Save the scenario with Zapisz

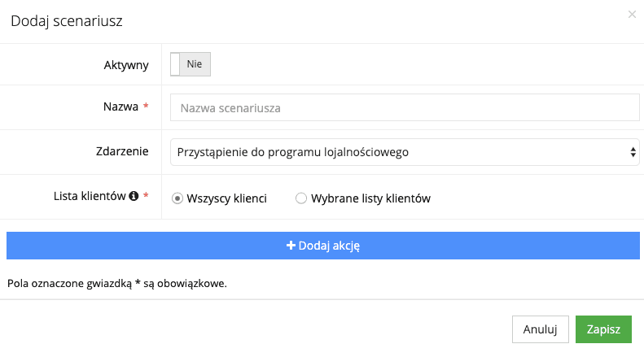tap(603, 329)
